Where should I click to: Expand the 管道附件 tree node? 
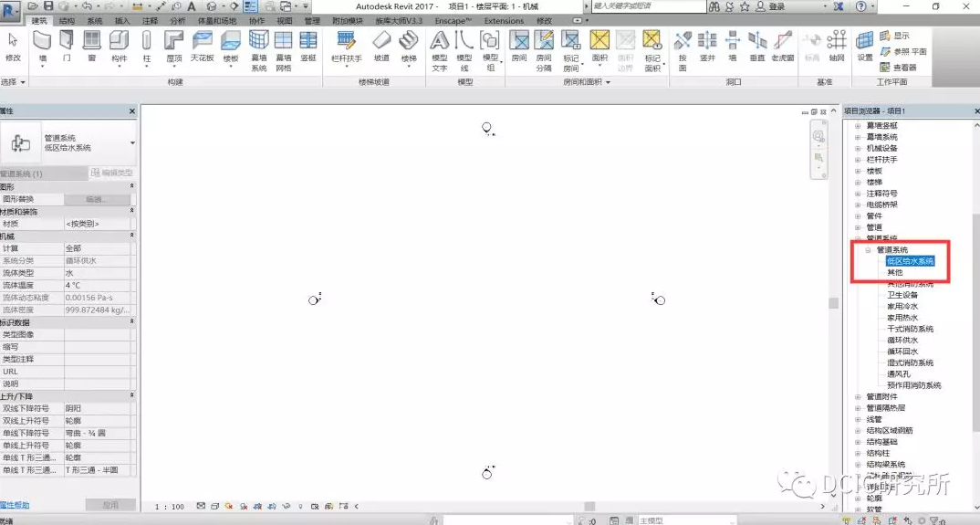pos(858,397)
